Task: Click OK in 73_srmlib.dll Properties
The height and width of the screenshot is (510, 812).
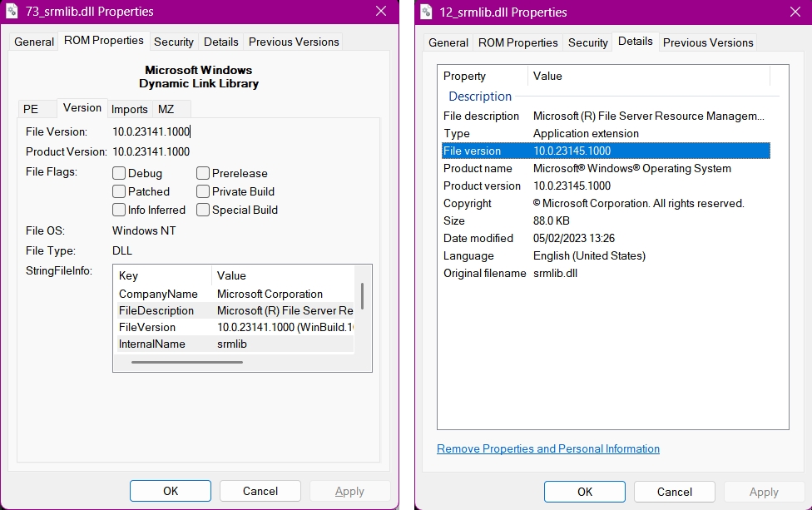Action: tap(171, 491)
